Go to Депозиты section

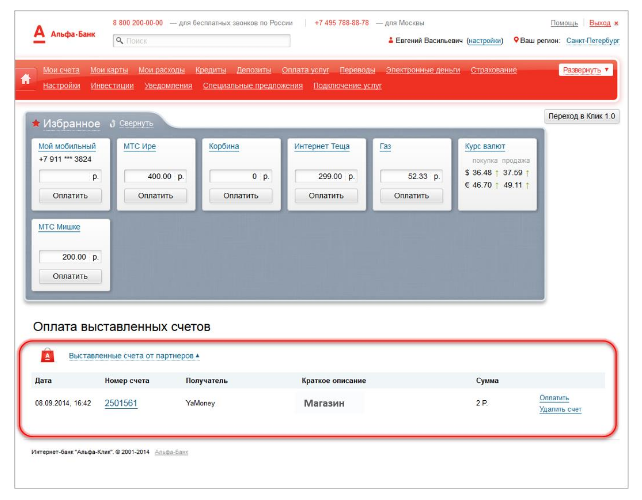coord(254,70)
